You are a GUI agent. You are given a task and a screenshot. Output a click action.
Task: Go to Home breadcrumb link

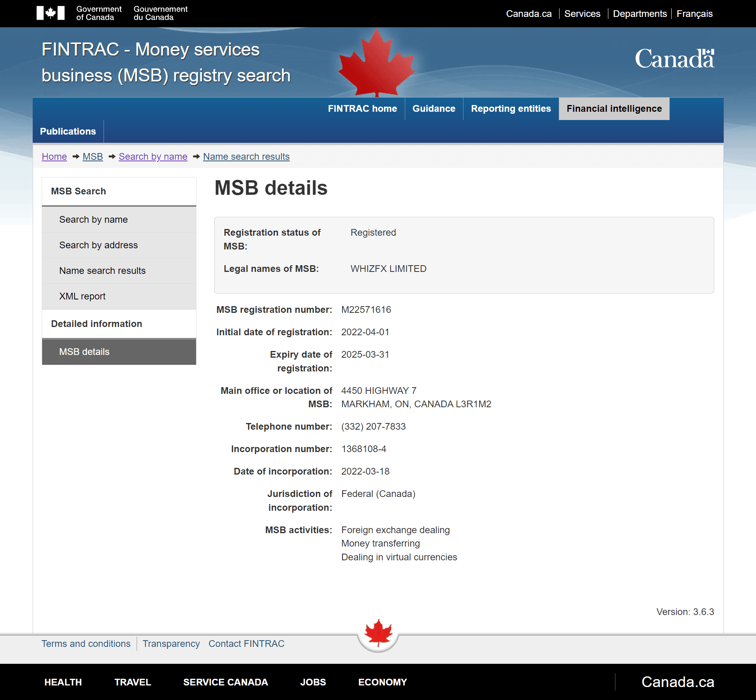(x=54, y=157)
